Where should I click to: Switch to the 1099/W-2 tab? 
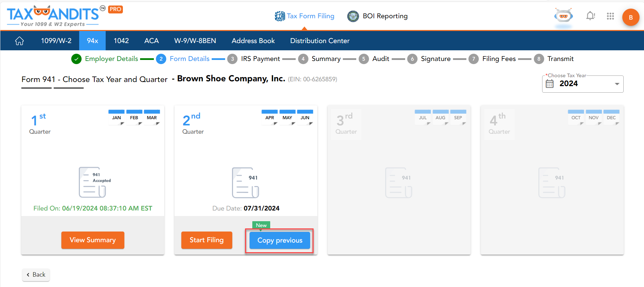click(56, 41)
